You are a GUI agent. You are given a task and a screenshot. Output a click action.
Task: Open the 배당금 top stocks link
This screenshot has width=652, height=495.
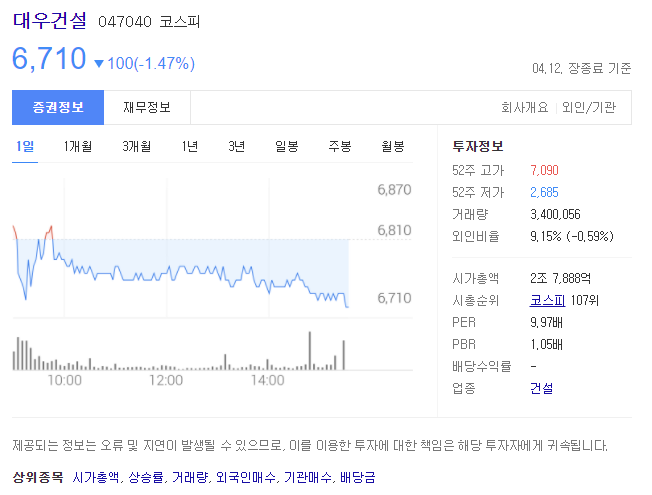(x=358, y=477)
